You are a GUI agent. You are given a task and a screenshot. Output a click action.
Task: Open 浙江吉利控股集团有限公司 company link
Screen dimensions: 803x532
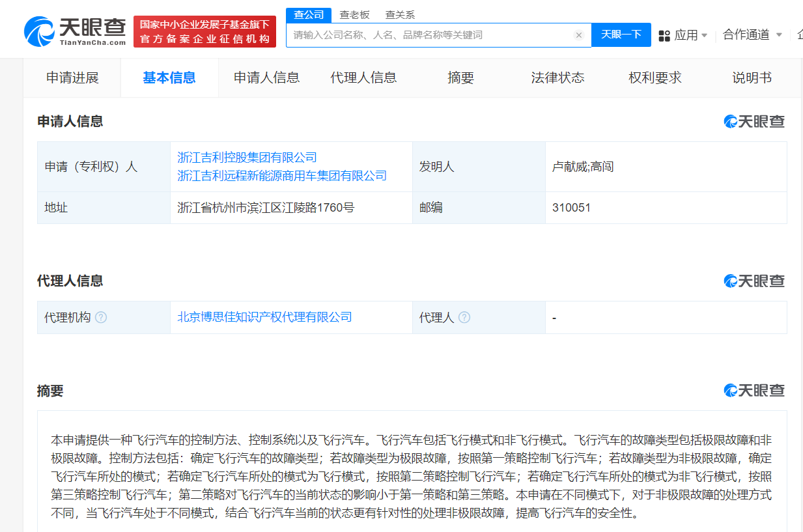(246, 157)
